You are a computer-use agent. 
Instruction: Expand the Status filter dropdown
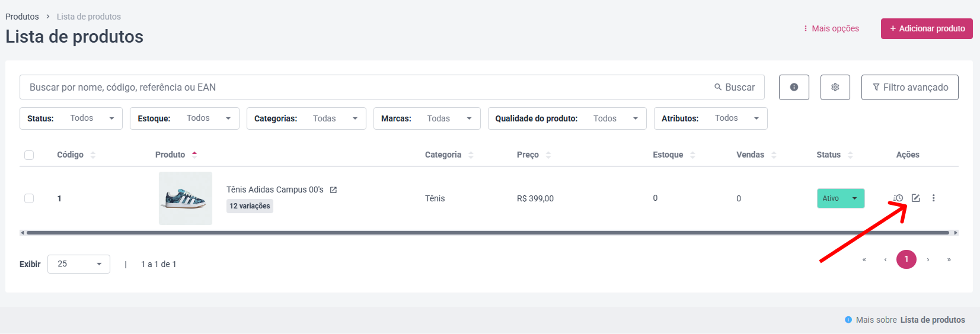point(71,118)
